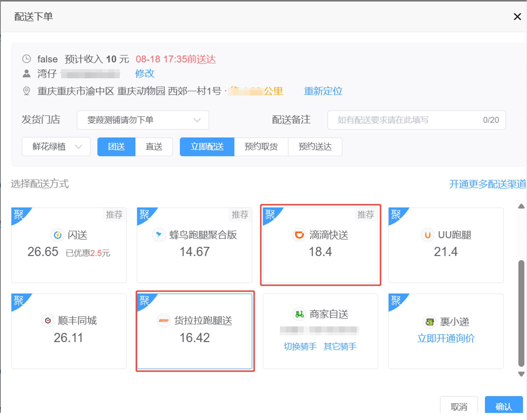The width and height of the screenshot is (527, 420).
Task: Click the clock icon beside false
Action: pos(27,59)
